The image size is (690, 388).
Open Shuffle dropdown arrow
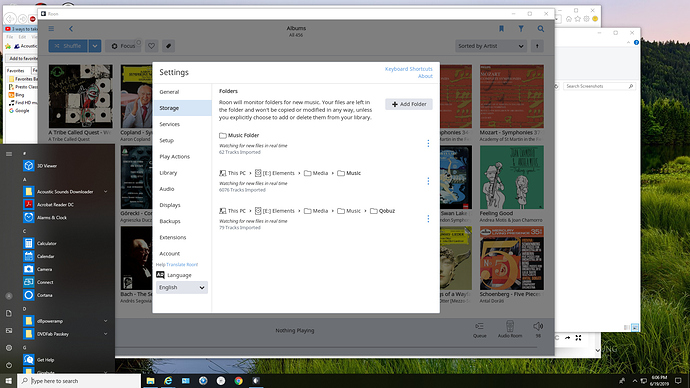95,46
